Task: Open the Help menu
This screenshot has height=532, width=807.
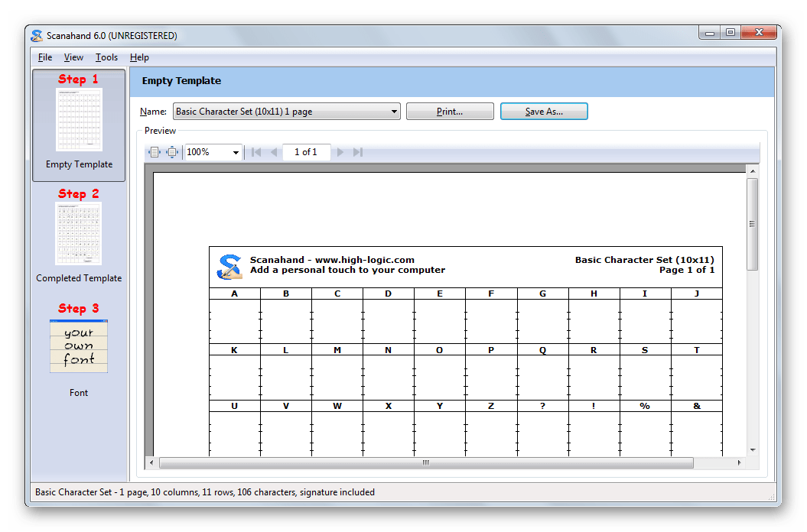Action: pyautogui.click(x=139, y=57)
